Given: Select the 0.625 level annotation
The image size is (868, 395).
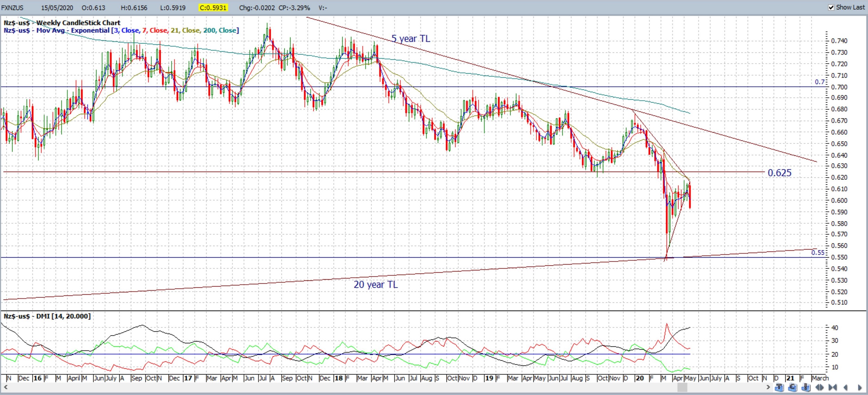Looking at the screenshot, I should tap(779, 173).
